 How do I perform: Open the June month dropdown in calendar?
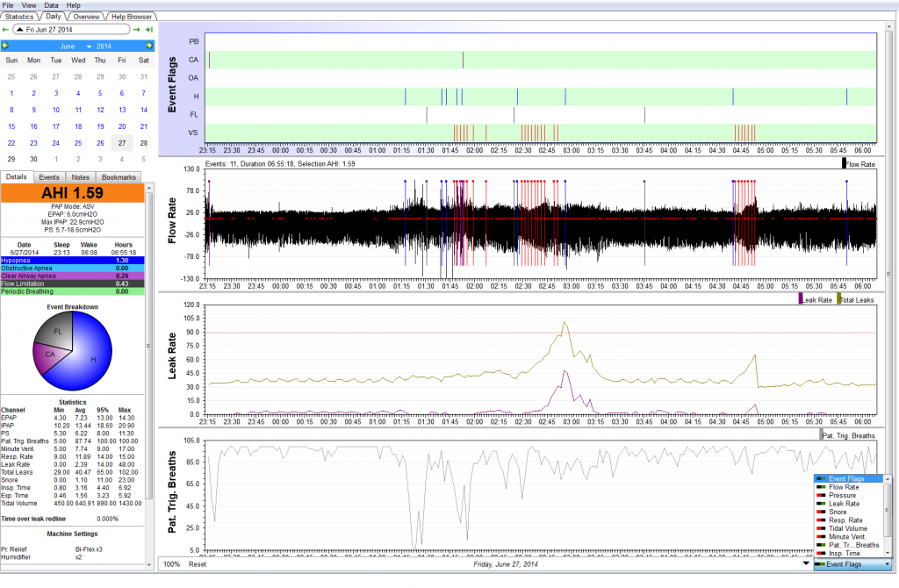[x=89, y=46]
